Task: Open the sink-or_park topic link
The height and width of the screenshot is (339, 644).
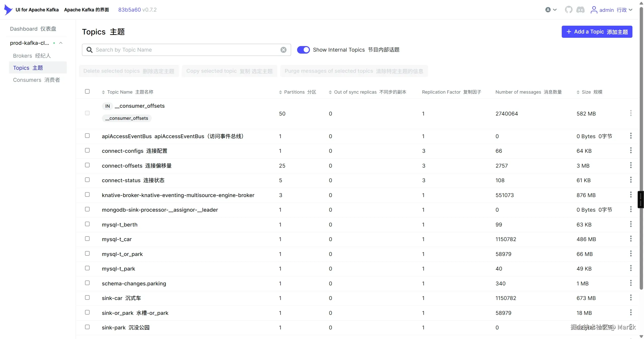Action: point(135,313)
